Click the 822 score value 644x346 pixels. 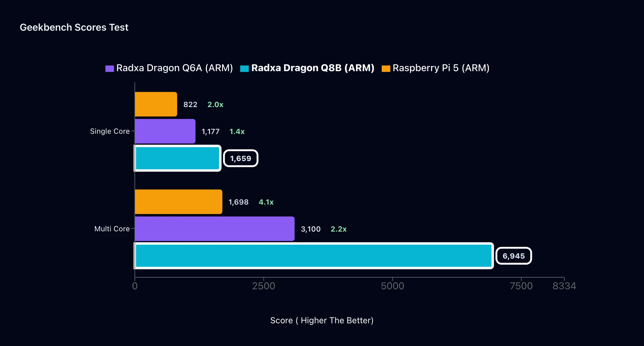point(190,105)
